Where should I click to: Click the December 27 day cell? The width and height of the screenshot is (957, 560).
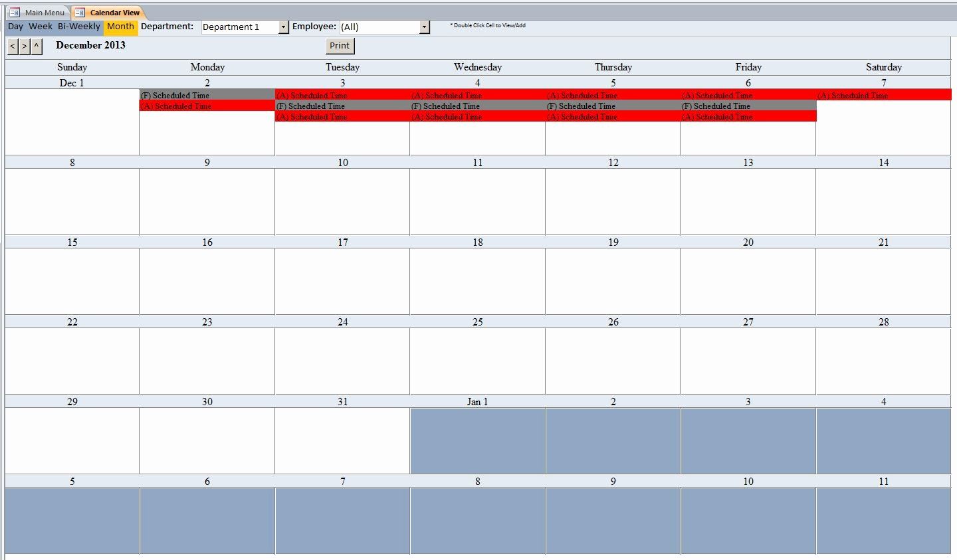click(748, 361)
